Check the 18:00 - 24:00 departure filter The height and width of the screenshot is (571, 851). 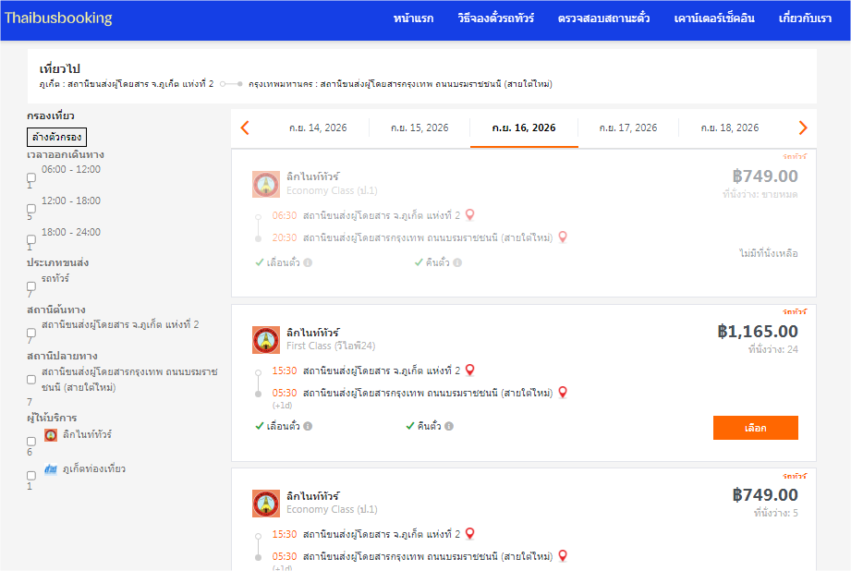(31, 239)
